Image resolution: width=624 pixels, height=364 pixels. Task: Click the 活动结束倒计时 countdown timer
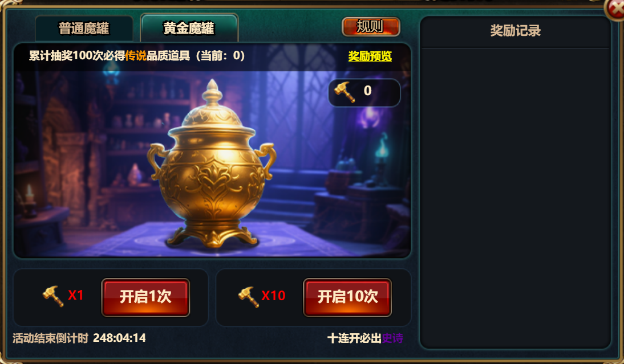[79, 338]
